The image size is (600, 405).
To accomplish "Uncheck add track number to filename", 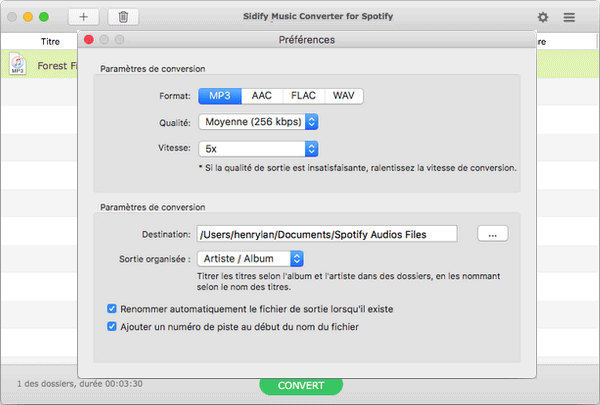I will (111, 326).
